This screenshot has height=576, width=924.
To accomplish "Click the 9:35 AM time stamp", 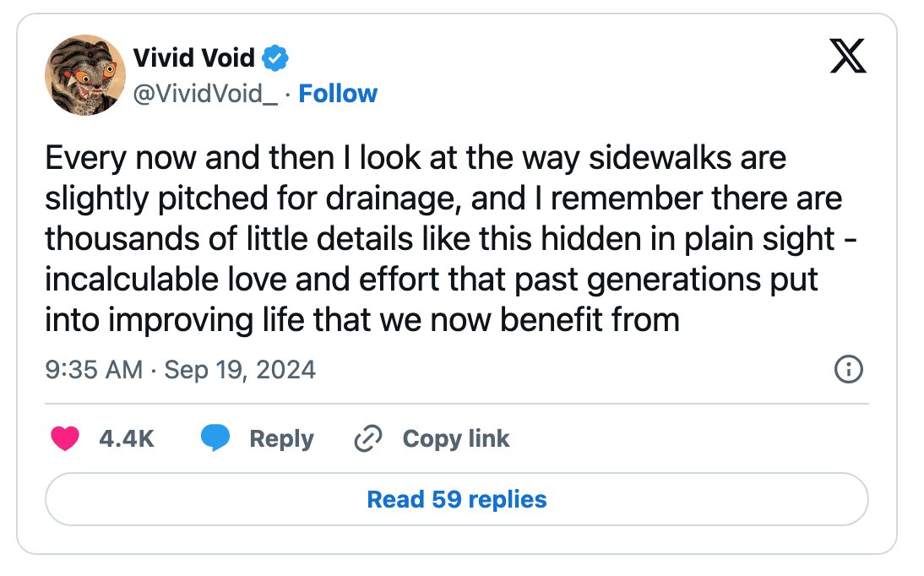I will pos(94,370).
